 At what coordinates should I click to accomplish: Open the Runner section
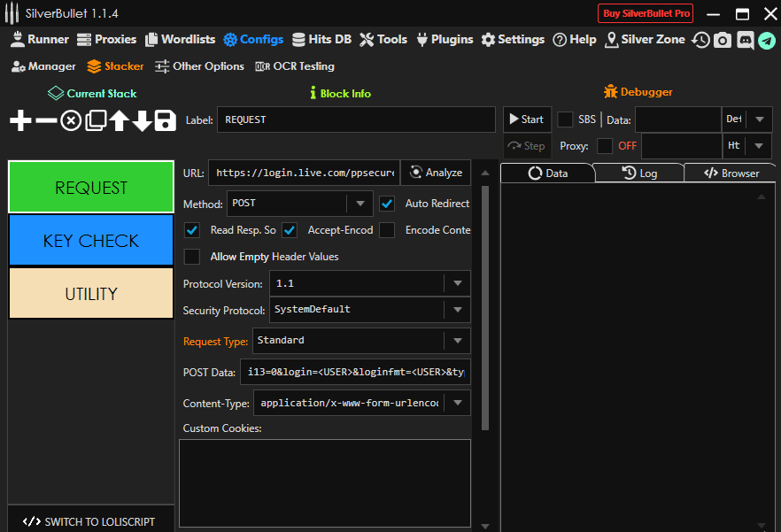39,39
